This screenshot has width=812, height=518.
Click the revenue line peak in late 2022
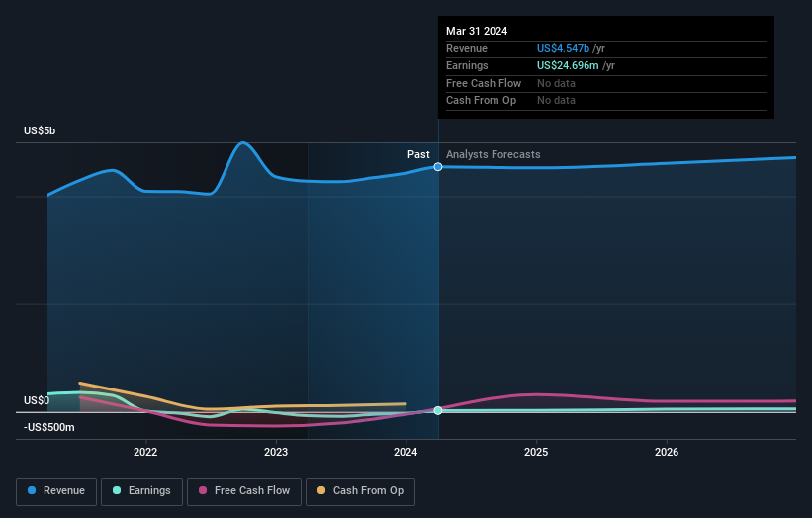pyautogui.click(x=243, y=142)
